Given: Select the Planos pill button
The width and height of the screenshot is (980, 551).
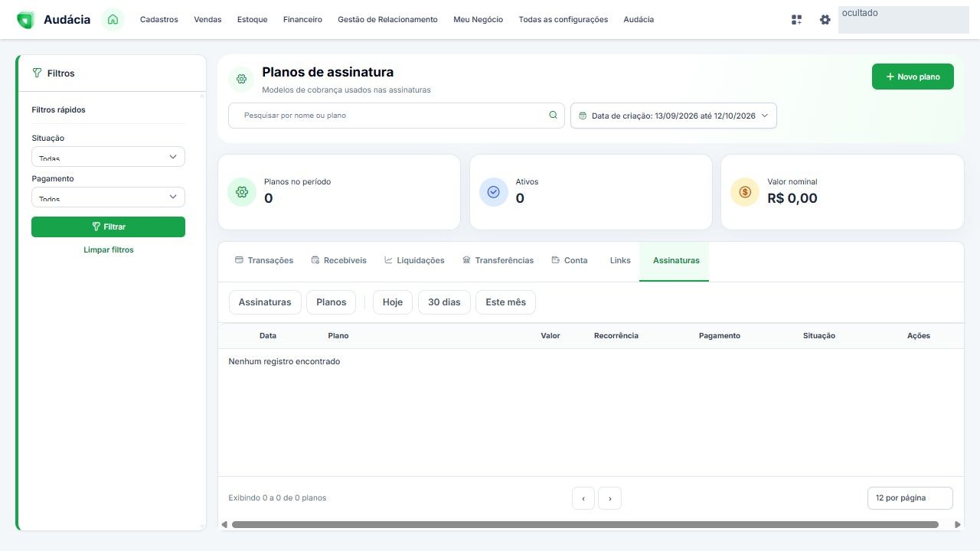Looking at the screenshot, I should [332, 302].
